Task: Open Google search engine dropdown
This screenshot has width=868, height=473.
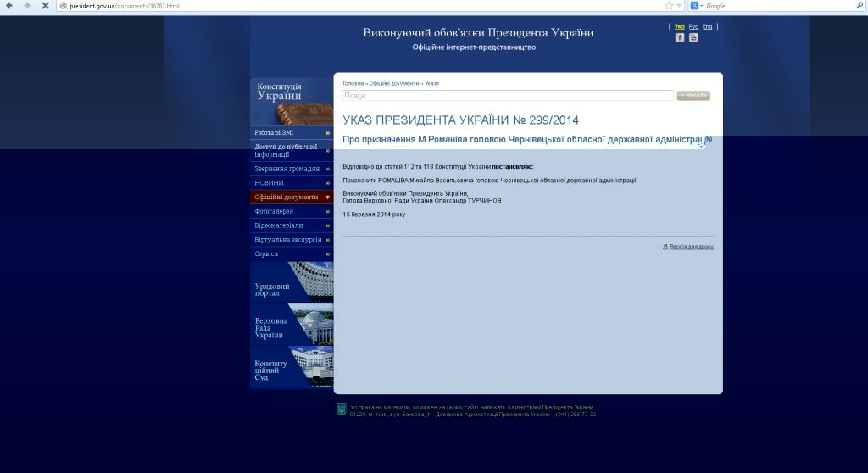Action: pyautogui.click(x=696, y=6)
